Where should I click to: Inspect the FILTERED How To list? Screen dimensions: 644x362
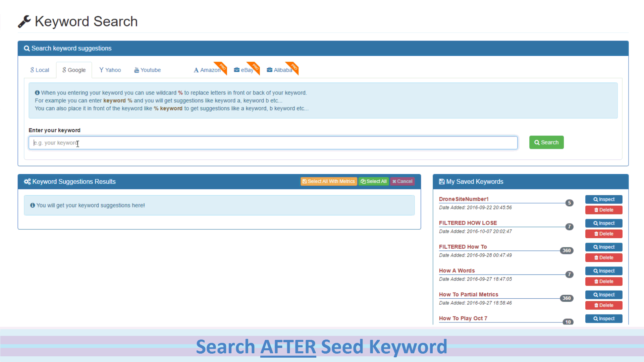[x=604, y=247]
